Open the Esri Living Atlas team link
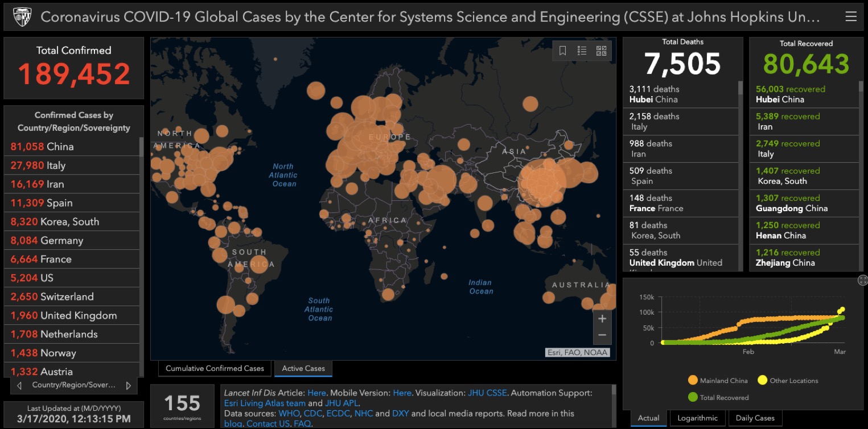This screenshot has height=429, width=868. pyautogui.click(x=265, y=403)
